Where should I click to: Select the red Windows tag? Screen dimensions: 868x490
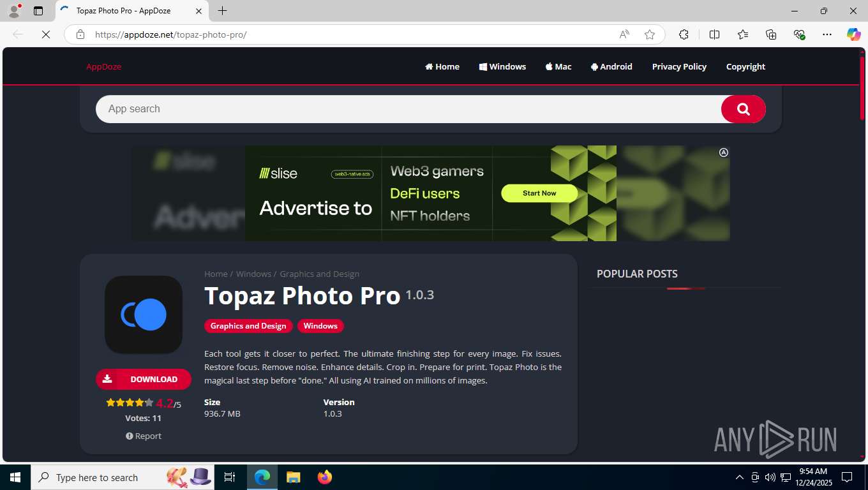click(x=320, y=326)
